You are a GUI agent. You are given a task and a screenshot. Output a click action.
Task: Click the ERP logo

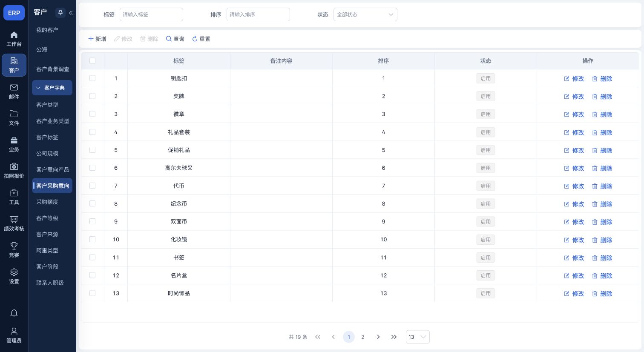coord(14,13)
